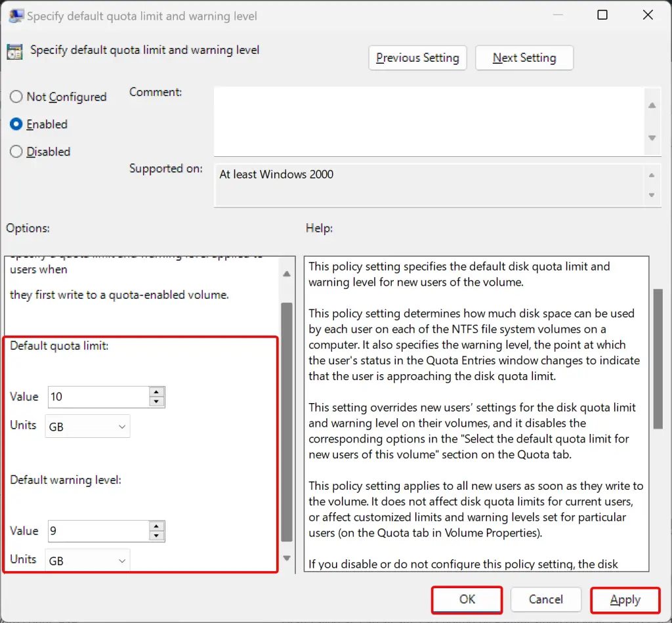The image size is (672, 623).
Task: Select the Disabled radio button
Action: tap(16, 152)
